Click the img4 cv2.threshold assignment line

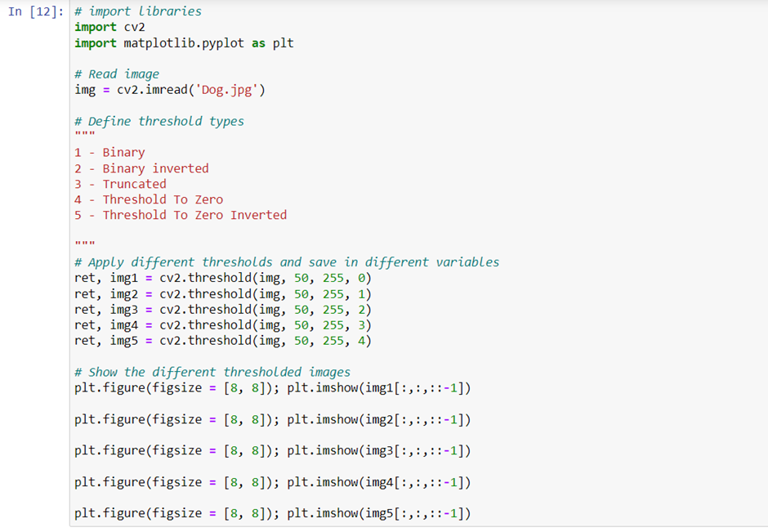(223, 325)
